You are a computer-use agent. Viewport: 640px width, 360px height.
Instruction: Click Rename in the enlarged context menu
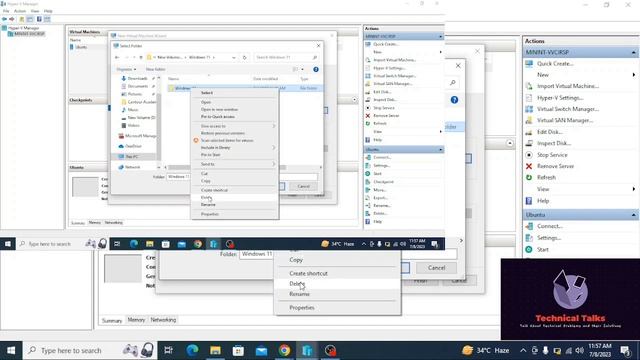click(299, 294)
